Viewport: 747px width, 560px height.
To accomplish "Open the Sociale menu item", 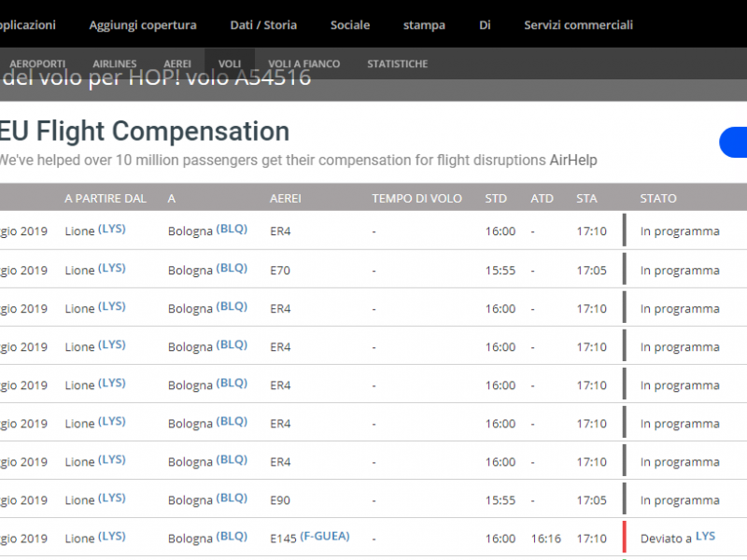I will (350, 25).
